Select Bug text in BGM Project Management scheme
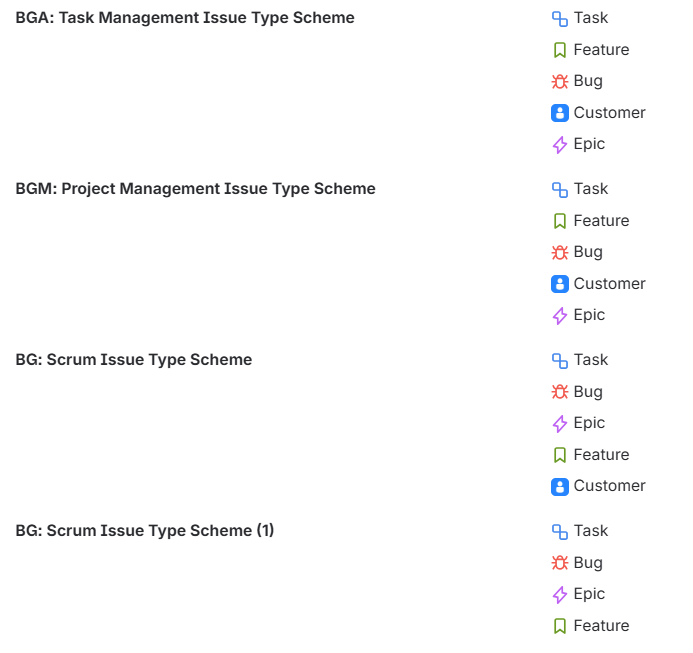693x653 pixels. pos(588,253)
